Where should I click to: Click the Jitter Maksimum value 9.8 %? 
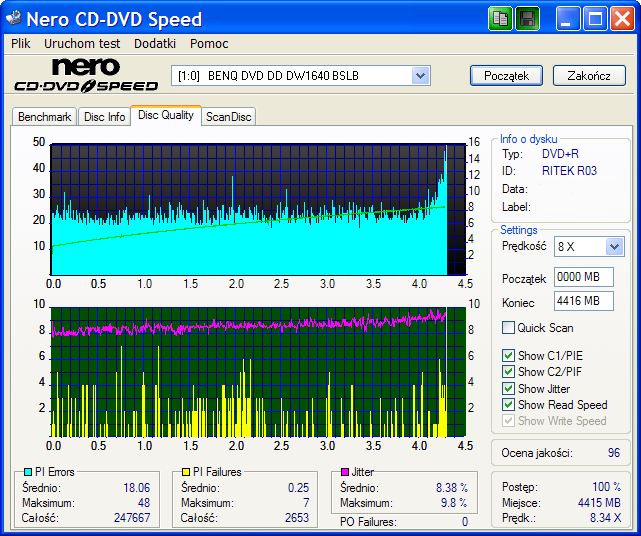pyautogui.click(x=454, y=502)
